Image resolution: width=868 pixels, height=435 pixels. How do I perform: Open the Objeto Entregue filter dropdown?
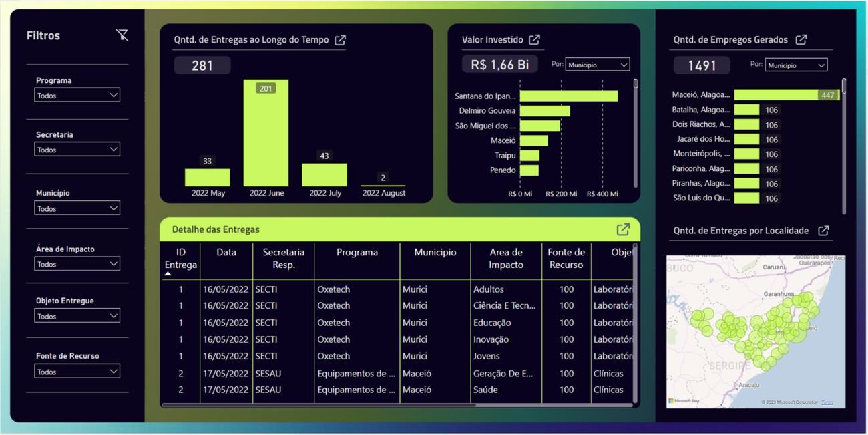click(x=77, y=315)
